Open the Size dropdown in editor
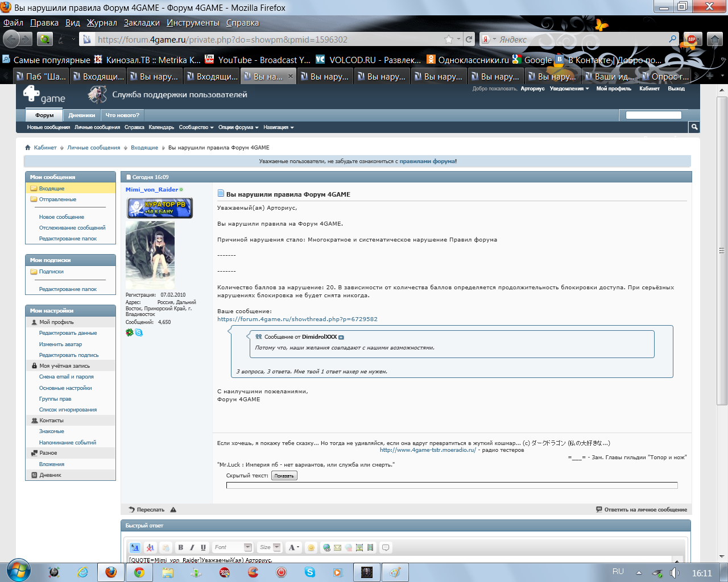The image size is (728, 582). coord(270,547)
